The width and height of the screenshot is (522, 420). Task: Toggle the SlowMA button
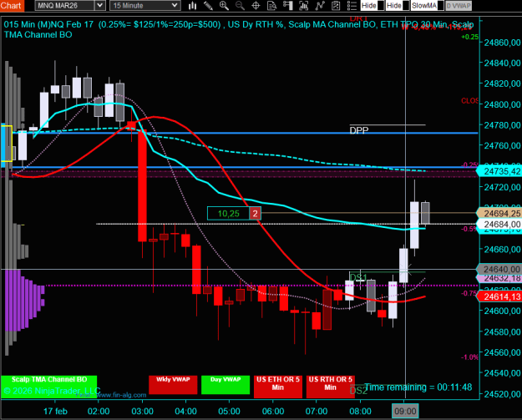428,5
